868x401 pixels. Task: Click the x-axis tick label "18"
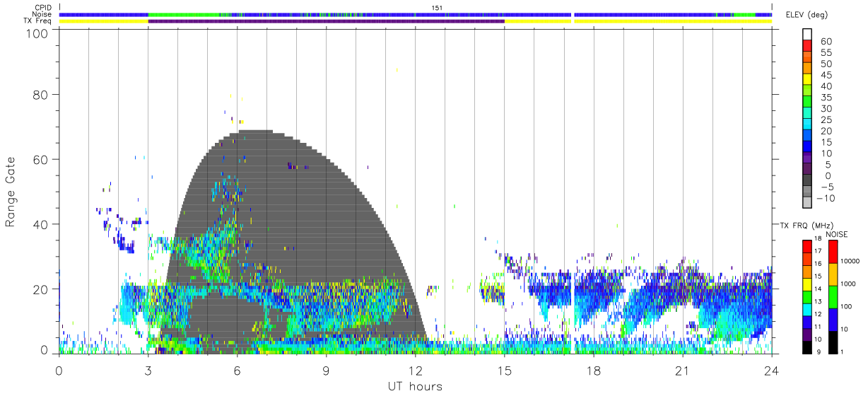(593, 370)
